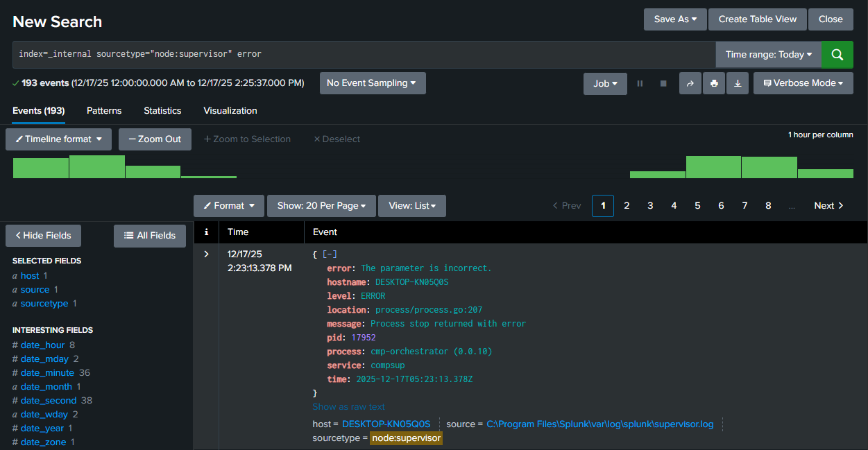Open the Job menu

[605, 83]
